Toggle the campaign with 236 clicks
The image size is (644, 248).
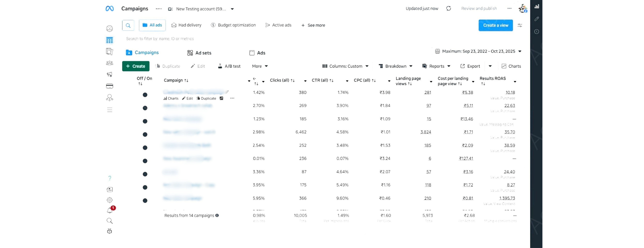coord(145,161)
